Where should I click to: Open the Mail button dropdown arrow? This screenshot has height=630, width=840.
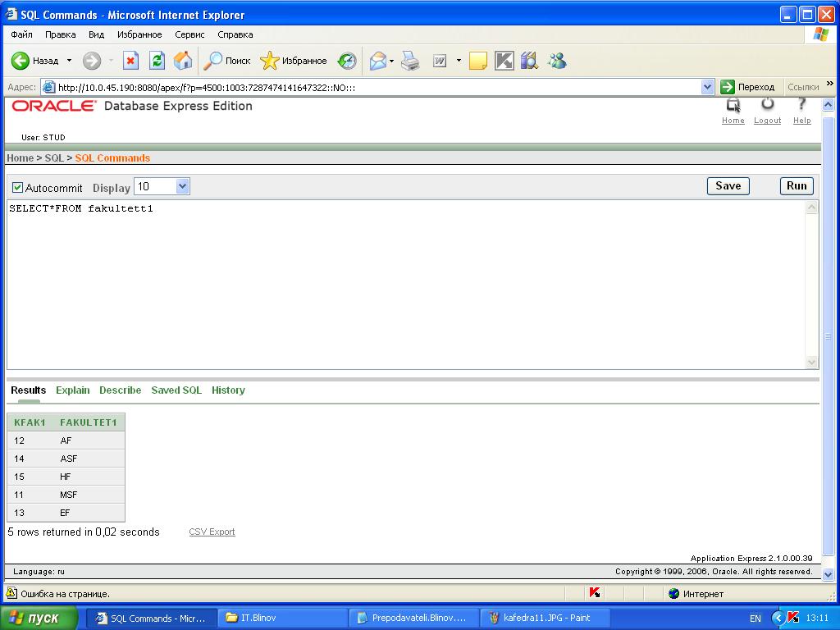pyautogui.click(x=391, y=61)
